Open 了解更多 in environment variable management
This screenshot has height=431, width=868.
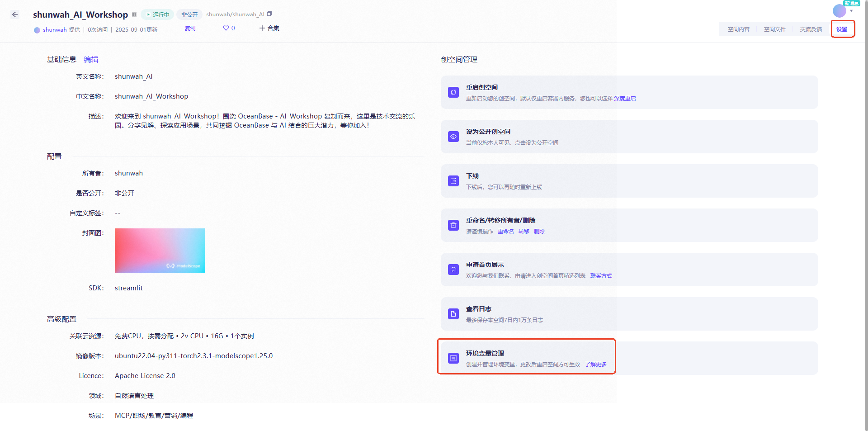pyautogui.click(x=595, y=364)
